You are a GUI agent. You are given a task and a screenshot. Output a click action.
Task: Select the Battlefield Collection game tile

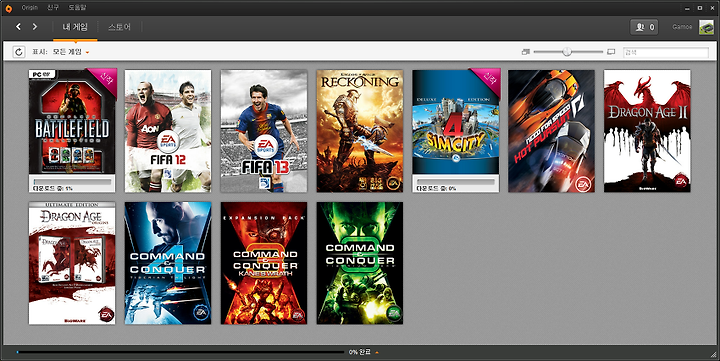72,131
